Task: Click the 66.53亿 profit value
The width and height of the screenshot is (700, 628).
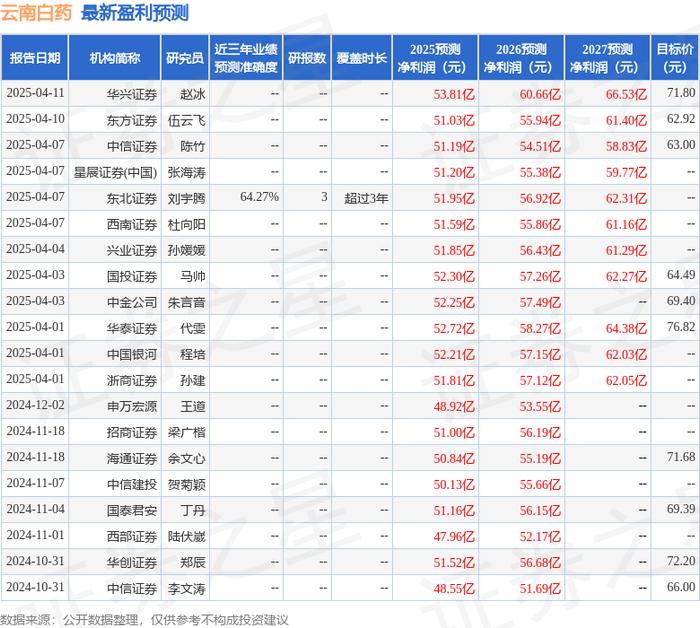Action: 626,94
